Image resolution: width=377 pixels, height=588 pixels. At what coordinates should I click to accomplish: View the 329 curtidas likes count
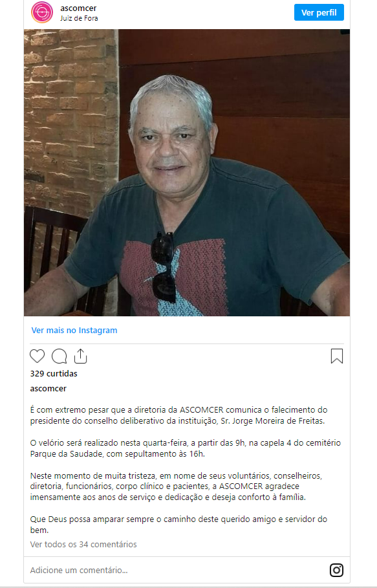click(54, 373)
